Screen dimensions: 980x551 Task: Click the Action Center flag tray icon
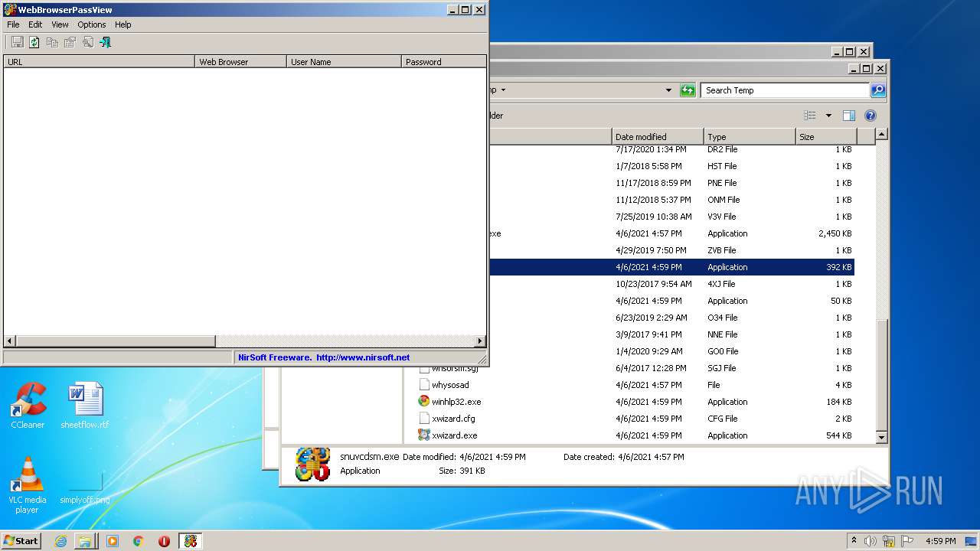pos(907,541)
